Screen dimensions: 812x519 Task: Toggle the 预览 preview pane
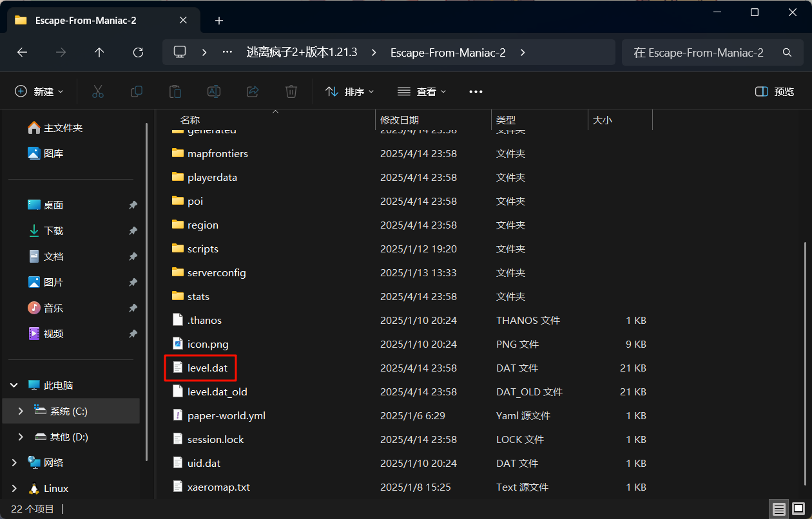coord(775,91)
